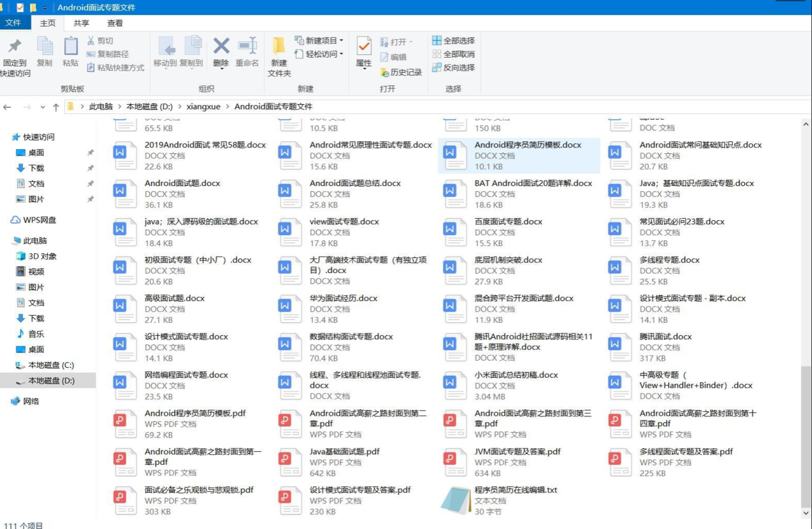Click the New Folder (新建文件夹) icon
This screenshot has height=529, width=812.
279,46
